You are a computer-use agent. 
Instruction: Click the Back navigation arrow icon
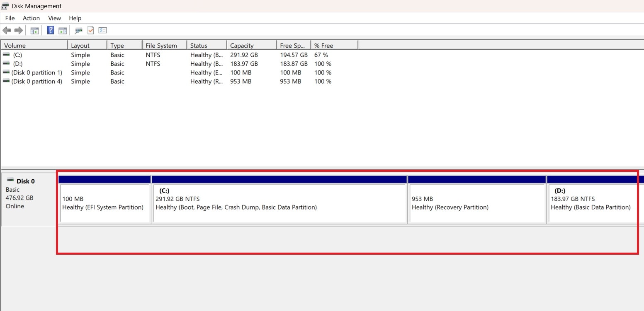[x=7, y=30]
